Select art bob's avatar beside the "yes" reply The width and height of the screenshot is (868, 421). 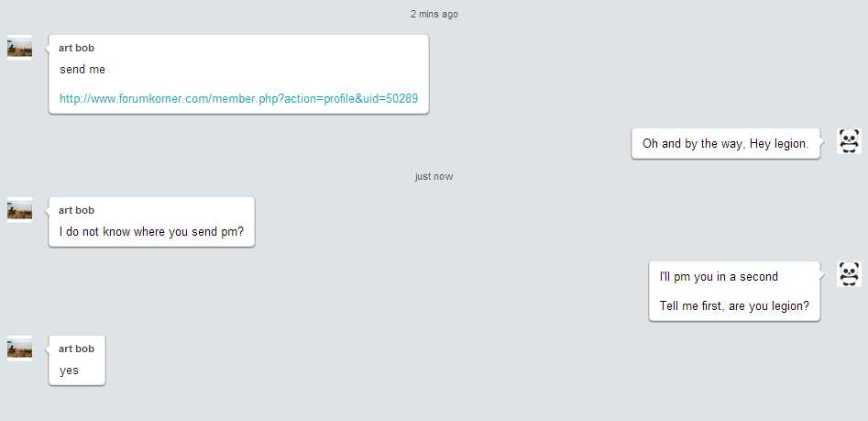[x=19, y=348]
